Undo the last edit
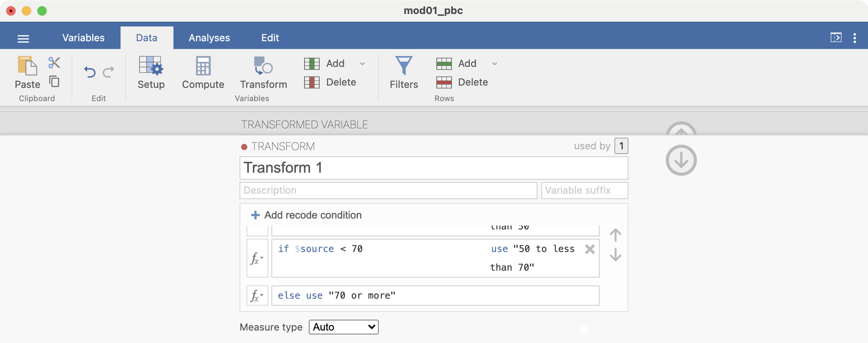 [90, 72]
